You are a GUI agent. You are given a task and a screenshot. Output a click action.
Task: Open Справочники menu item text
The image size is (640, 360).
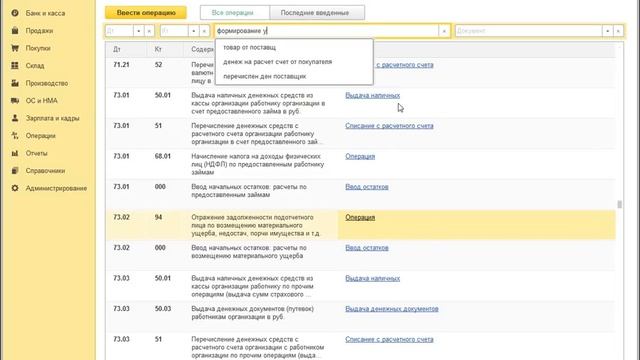pos(45,171)
